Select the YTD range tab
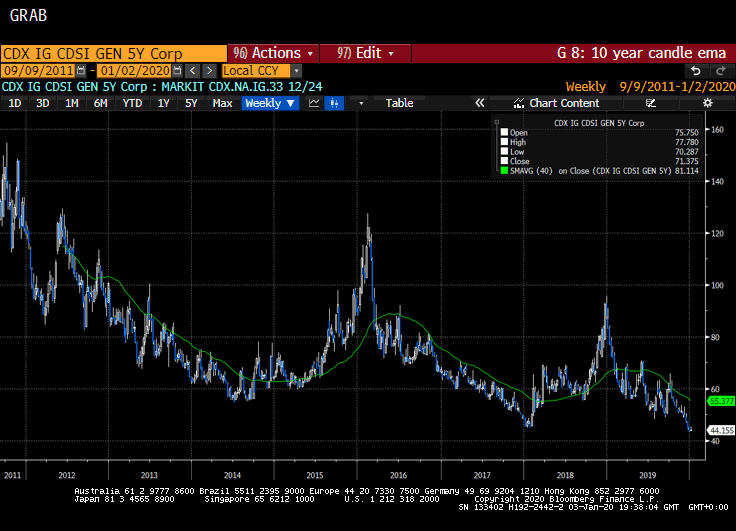The width and height of the screenshot is (736, 531). [132, 103]
